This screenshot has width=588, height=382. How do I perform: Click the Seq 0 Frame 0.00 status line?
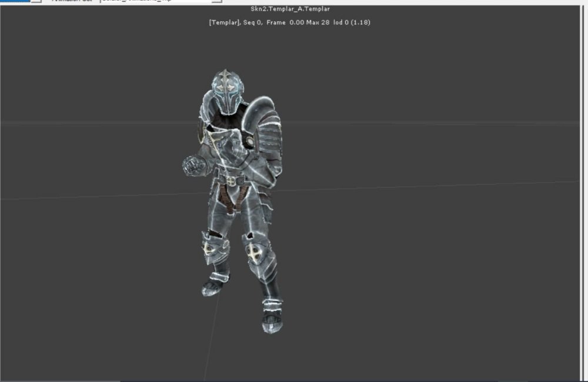click(x=289, y=22)
